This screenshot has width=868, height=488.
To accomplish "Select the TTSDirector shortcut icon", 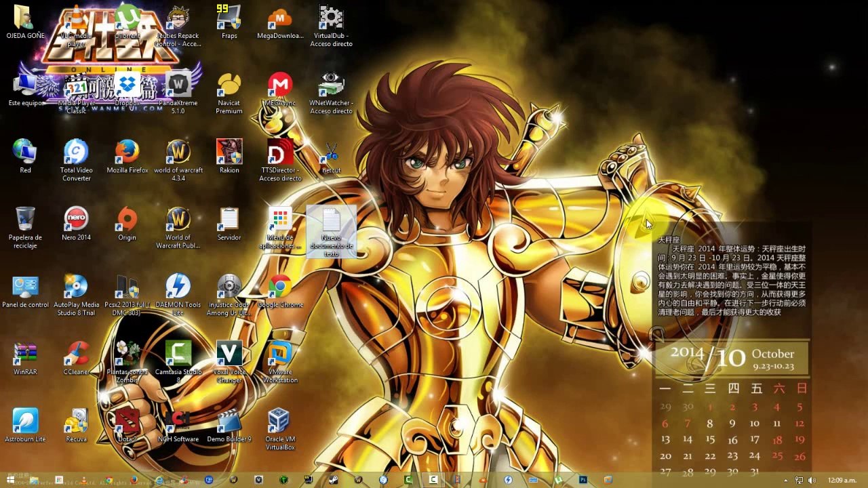I will tap(280, 161).
